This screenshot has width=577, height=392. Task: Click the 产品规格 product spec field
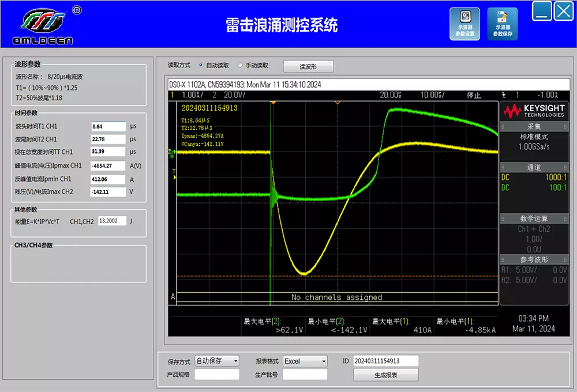217,375
